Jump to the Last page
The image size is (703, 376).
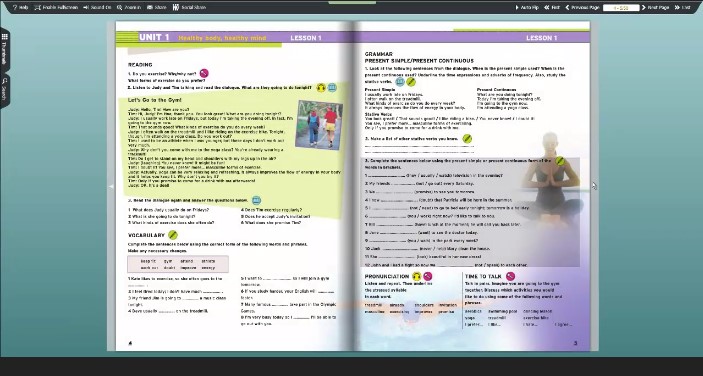682,7
